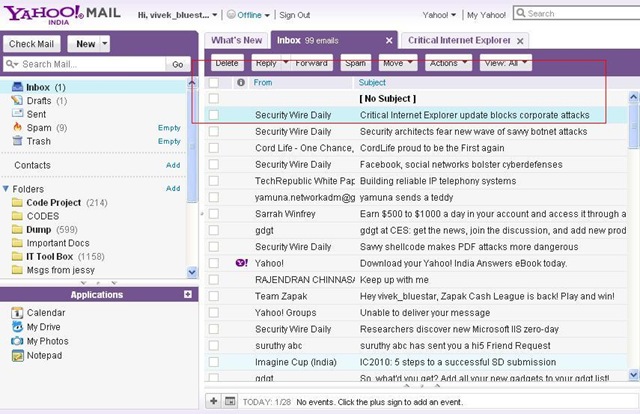Viewport: 640px width, 414px height.
Task: Check the Imagine Cup (India) email checkbox
Action: click(213, 362)
